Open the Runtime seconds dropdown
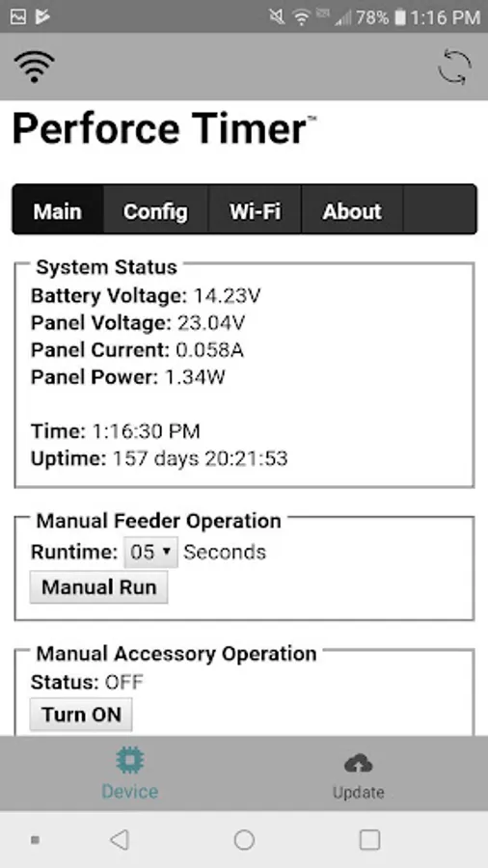488x868 pixels. click(x=150, y=552)
